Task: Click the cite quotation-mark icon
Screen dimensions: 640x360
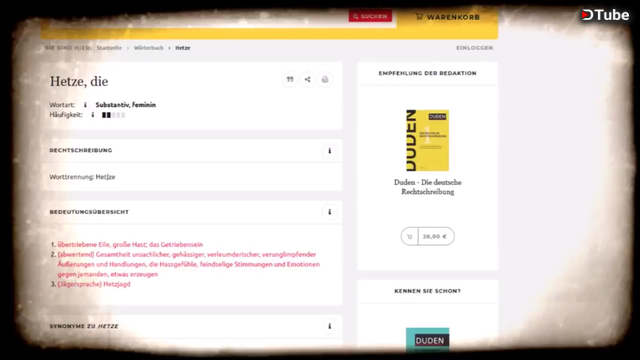Action: click(290, 79)
